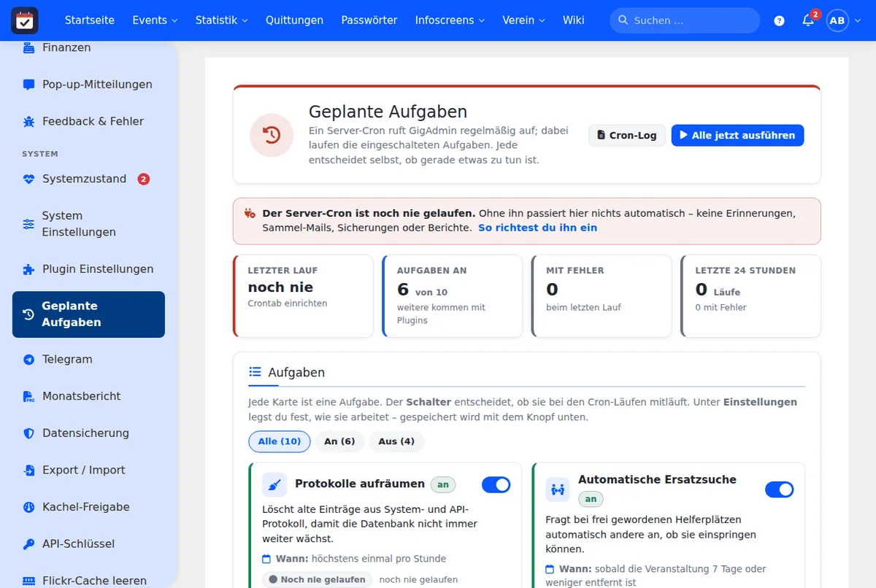Image resolution: width=876 pixels, height=588 pixels.
Task: Click the Monatsbericht file icon
Action: tap(29, 397)
